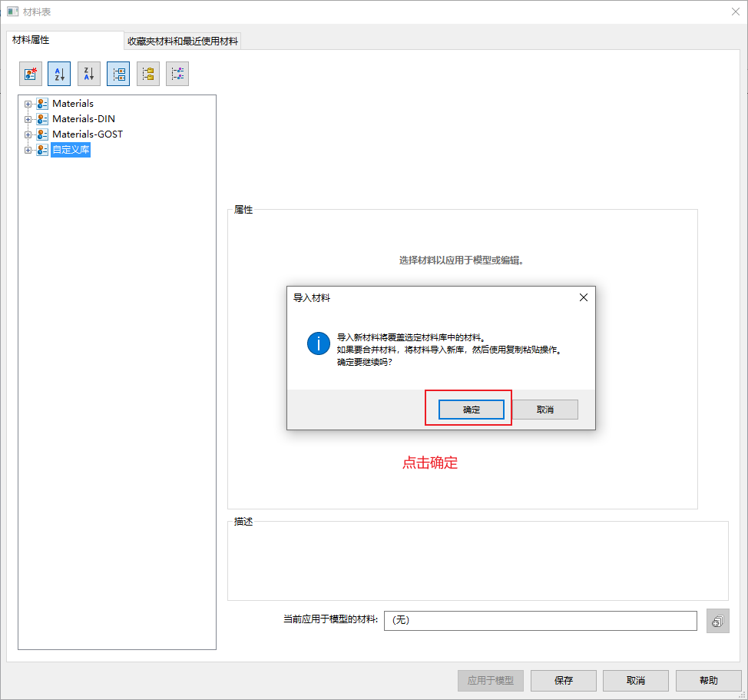The width and height of the screenshot is (748, 700).
Task: Click the Materials-GOST library icon
Action: (x=42, y=134)
